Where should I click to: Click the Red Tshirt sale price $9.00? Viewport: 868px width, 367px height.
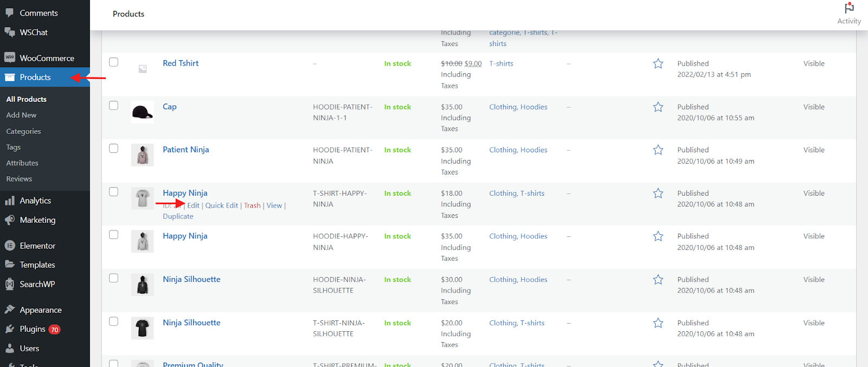473,63
